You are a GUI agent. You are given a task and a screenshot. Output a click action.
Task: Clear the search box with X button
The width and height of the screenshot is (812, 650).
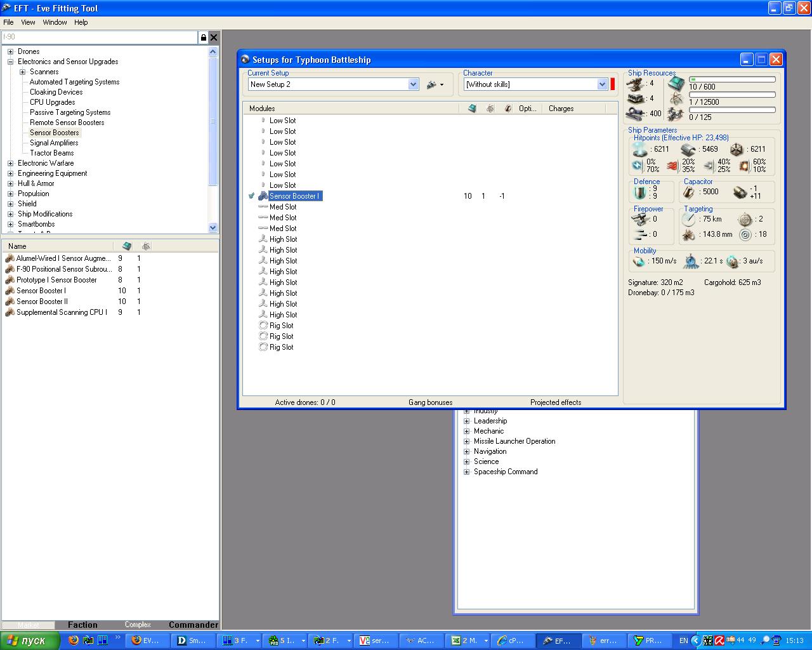tap(214, 37)
